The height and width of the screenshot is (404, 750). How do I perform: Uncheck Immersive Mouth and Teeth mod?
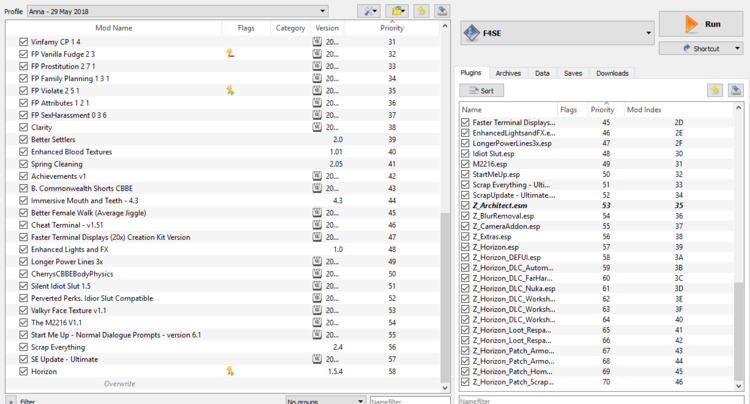coord(23,200)
